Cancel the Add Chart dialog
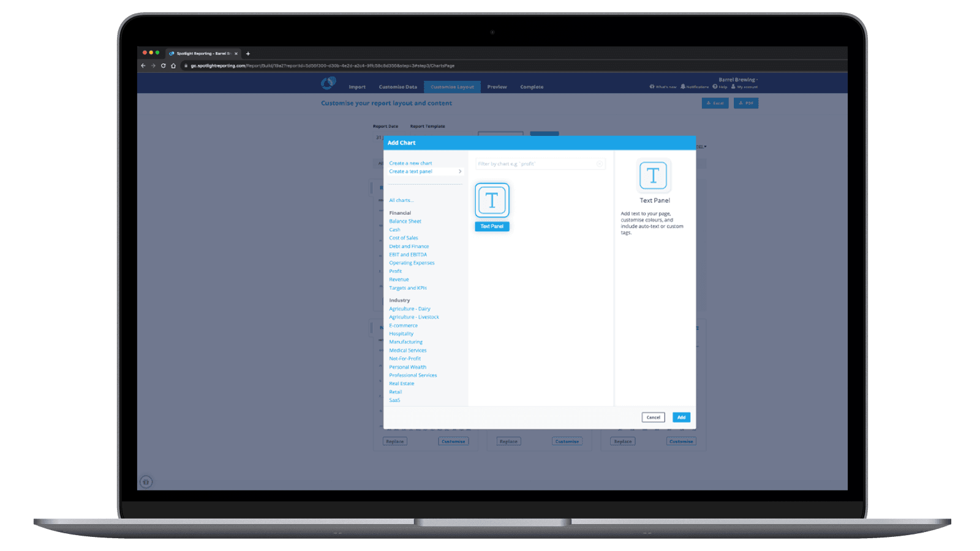This screenshot has height=551, width=980. pos(654,418)
